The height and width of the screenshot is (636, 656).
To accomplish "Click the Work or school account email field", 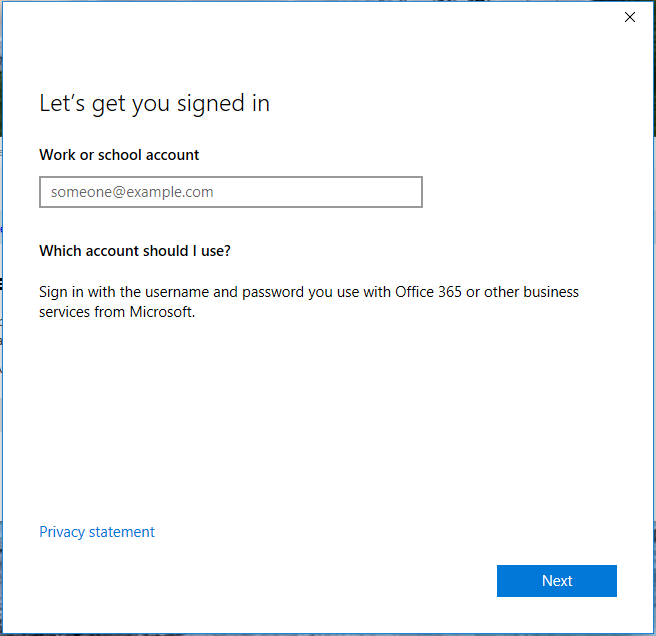I will pyautogui.click(x=231, y=192).
